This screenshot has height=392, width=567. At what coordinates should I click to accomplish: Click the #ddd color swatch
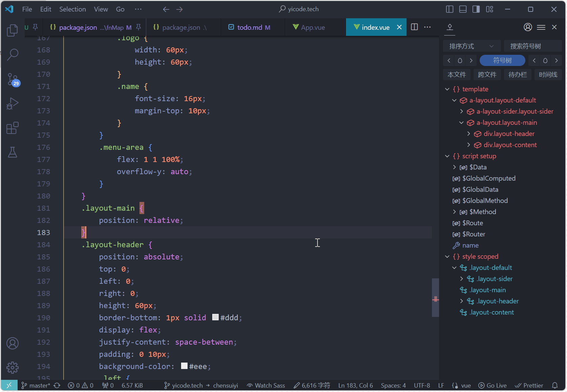point(215,317)
